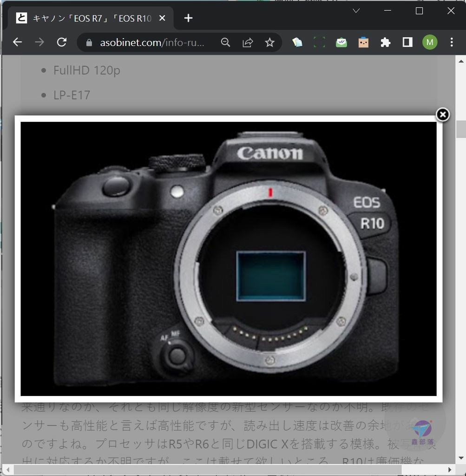Screen dimensions: 466x476
Task: Close the browser window
Action: point(451,11)
